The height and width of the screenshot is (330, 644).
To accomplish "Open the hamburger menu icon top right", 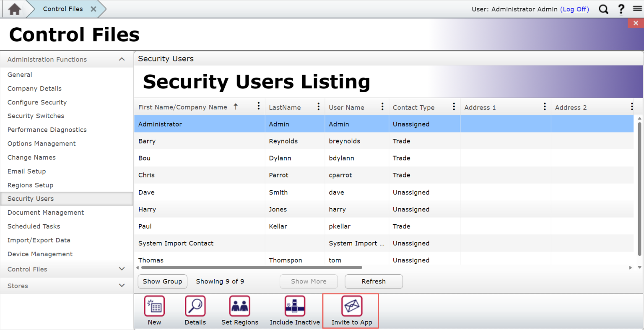I will point(637,9).
